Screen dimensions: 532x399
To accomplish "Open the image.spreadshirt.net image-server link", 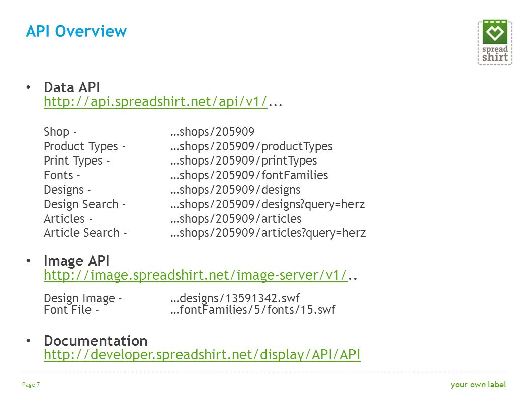I will tap(196, 275).
